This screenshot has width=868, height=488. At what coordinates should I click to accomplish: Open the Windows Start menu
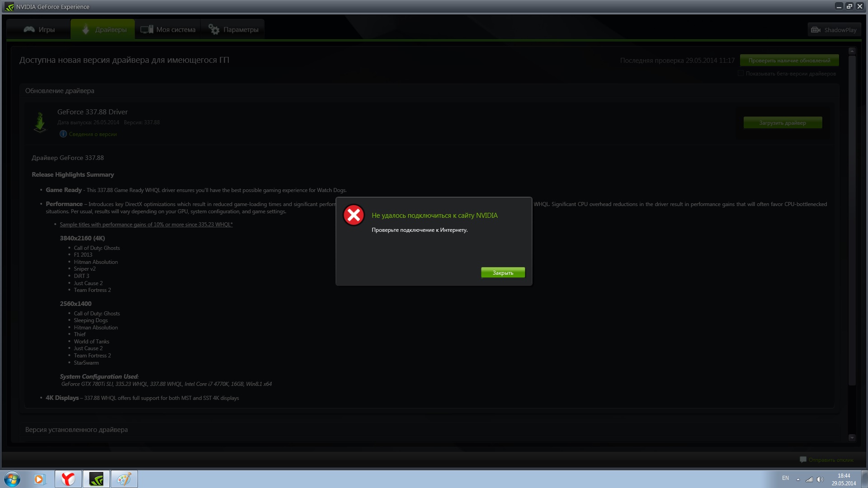(x=12, y=479)
